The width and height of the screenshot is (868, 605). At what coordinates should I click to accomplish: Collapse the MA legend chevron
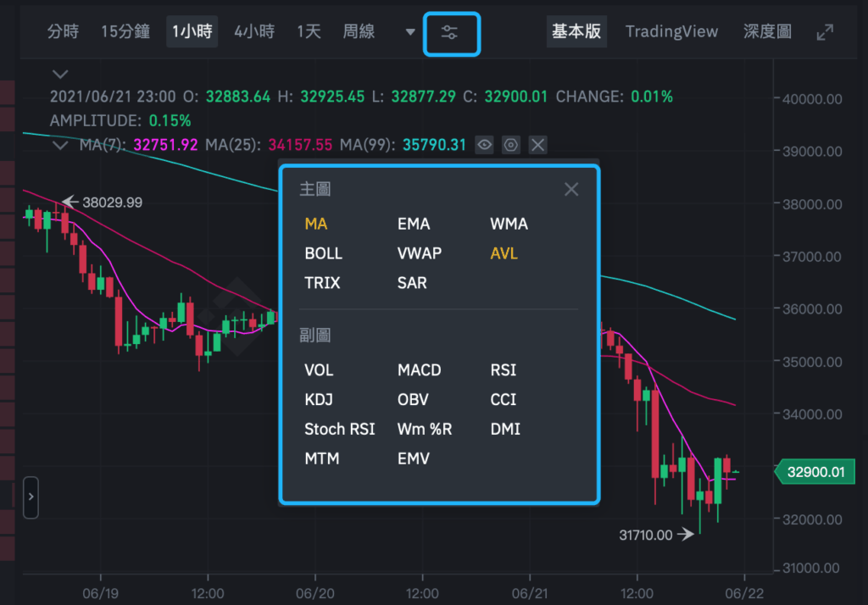[60, 145]
